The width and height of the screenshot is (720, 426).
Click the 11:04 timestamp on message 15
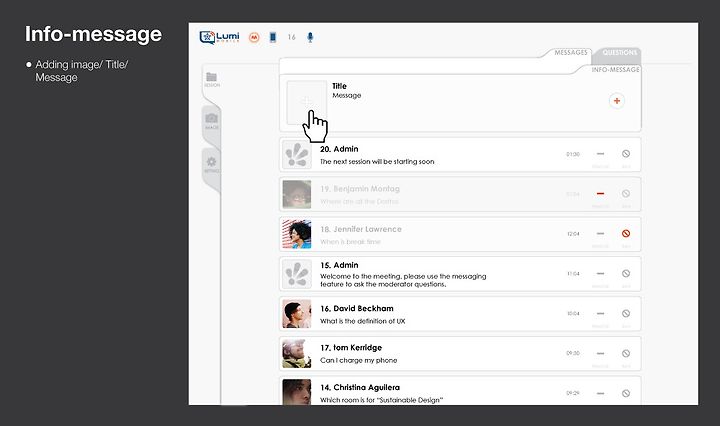573,274
